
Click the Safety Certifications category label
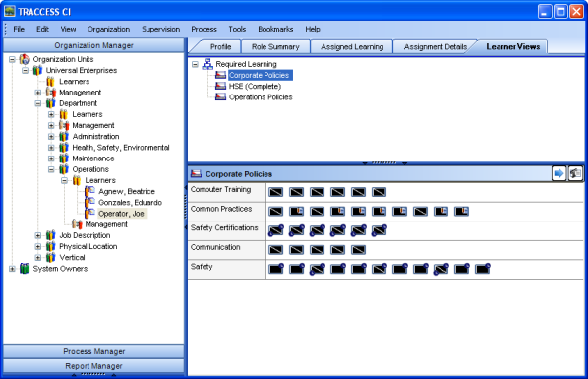224,227
